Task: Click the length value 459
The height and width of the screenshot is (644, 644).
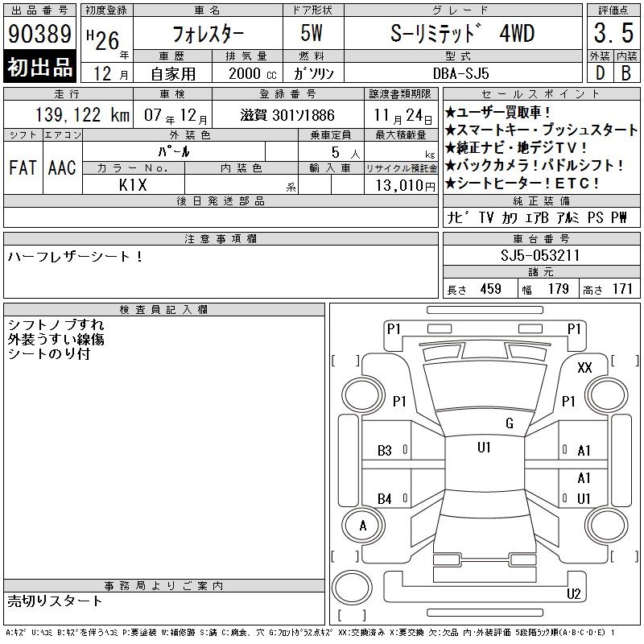Action: [490, 289]
